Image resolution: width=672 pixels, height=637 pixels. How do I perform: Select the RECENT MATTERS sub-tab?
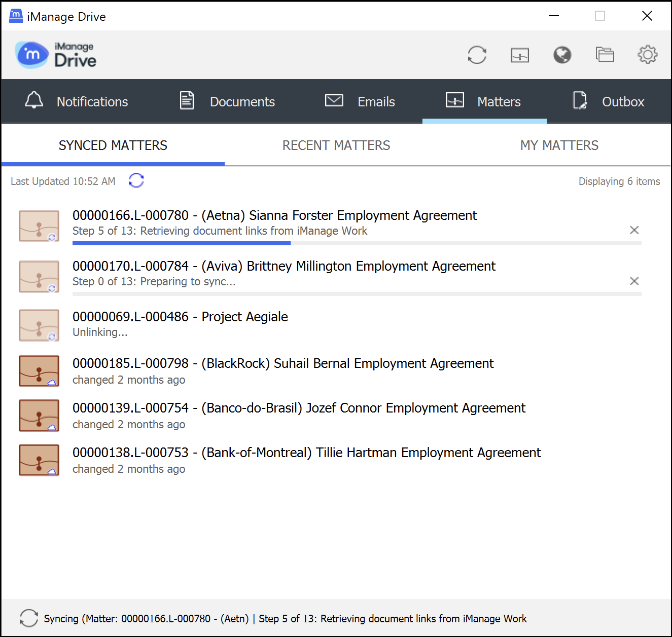(x=336, y=145)
